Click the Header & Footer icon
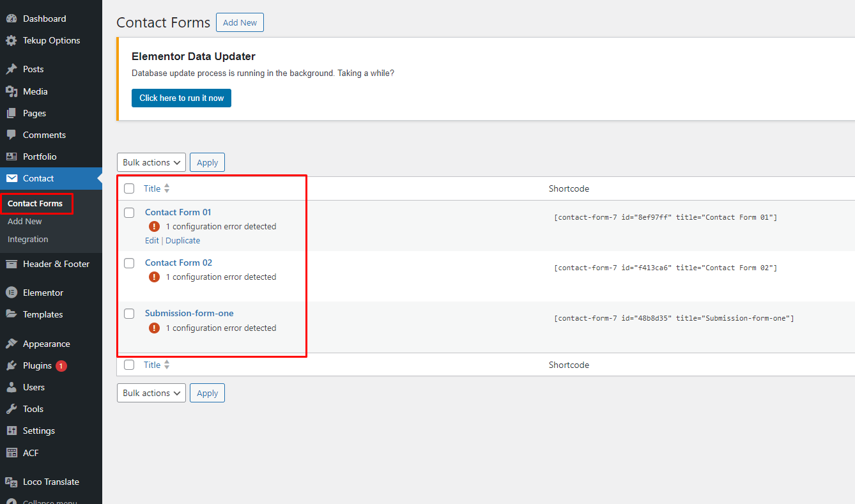Screen dimensions: 855x504 (12, 264)
